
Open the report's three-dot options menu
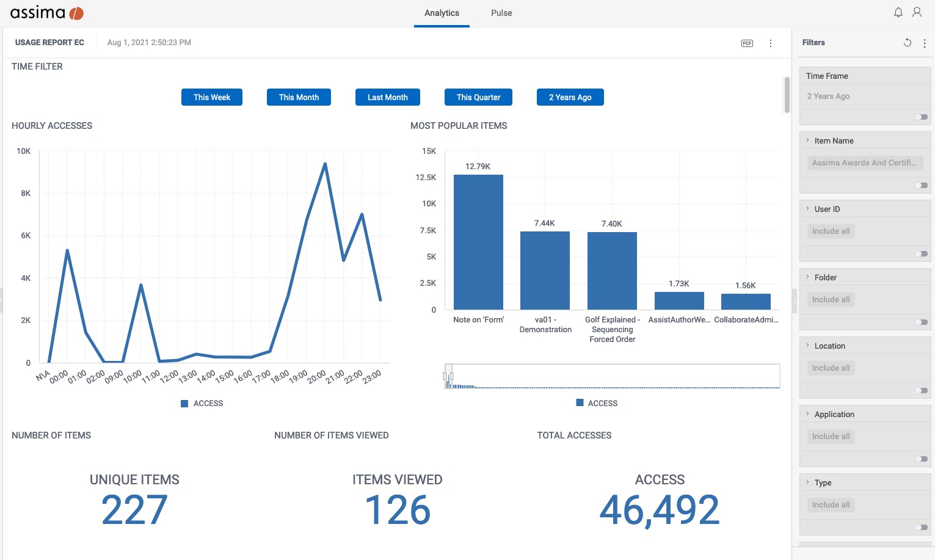[771, 43]
